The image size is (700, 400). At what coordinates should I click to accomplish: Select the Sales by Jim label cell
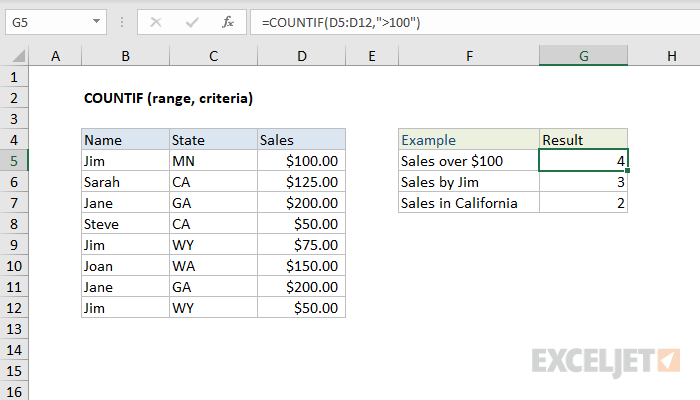pos(468,182)
